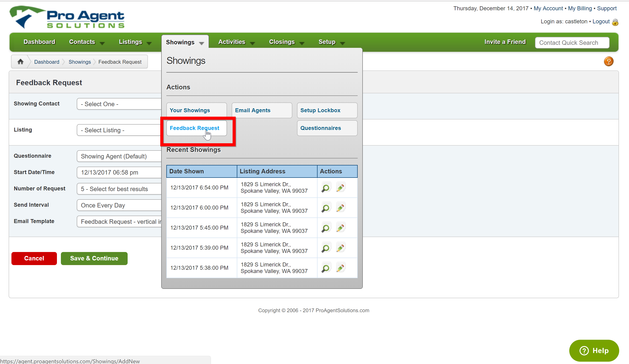Open the Support link
Screen dimensions: 629x364
[607, 8]
